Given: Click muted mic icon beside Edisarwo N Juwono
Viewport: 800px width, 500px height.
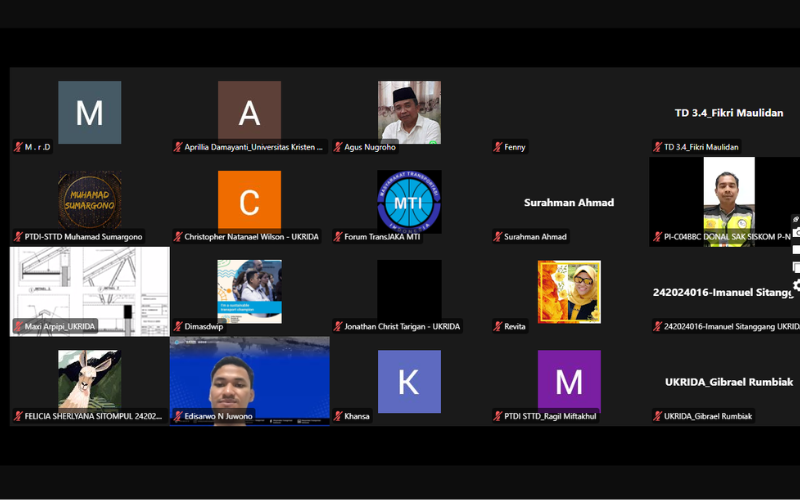Looking at the screenshot, I should click(178, 416).
